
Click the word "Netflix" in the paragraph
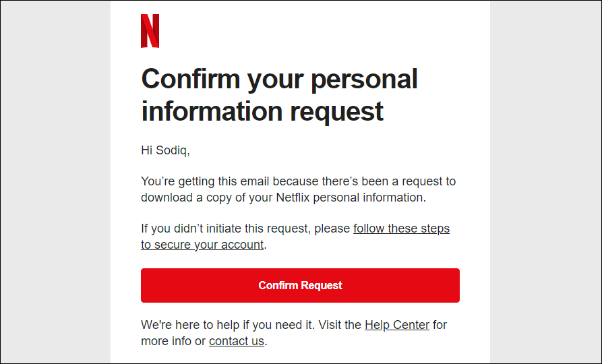click(293, 198)
